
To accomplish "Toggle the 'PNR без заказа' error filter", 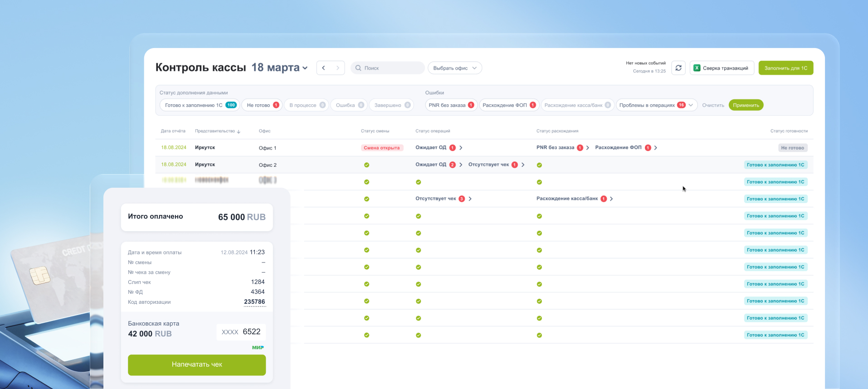I will pos(451,105).
